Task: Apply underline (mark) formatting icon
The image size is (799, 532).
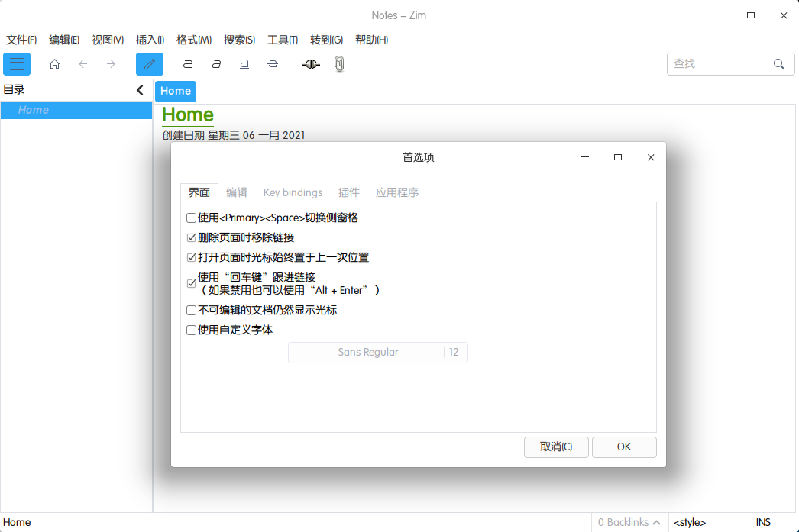Action: point(244,64)
